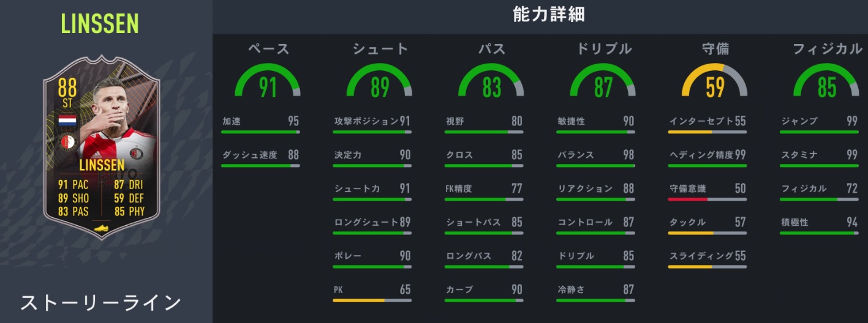Click the 88 ST overall rating on the card

(x=67, y=95)
